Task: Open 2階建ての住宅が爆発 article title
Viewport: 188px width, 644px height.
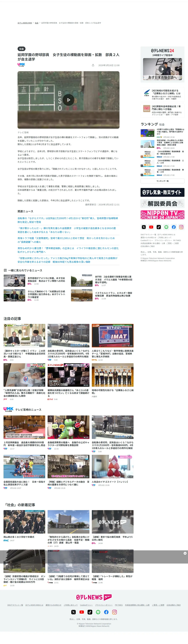Action: tap(68, 577)
